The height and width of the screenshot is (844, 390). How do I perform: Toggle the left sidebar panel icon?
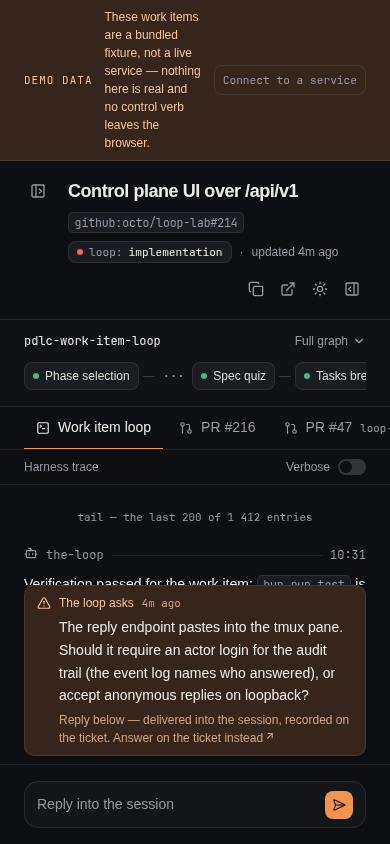[x=38, y=191]
